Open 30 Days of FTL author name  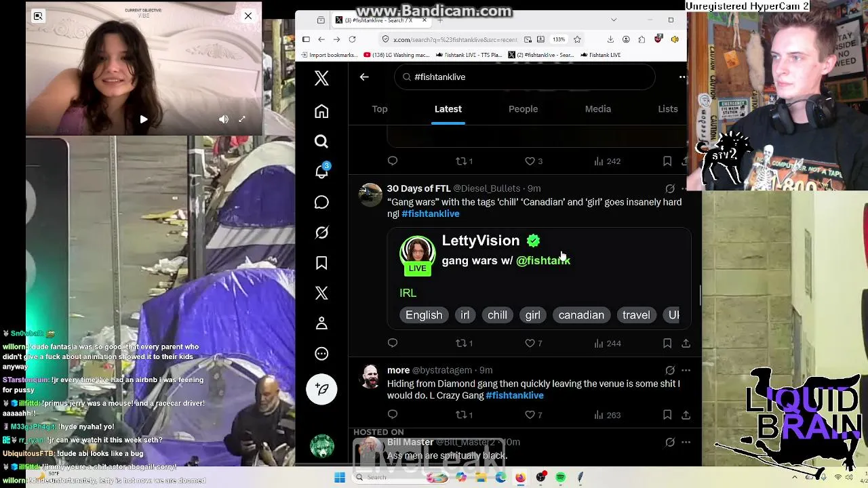coord(418,188)
